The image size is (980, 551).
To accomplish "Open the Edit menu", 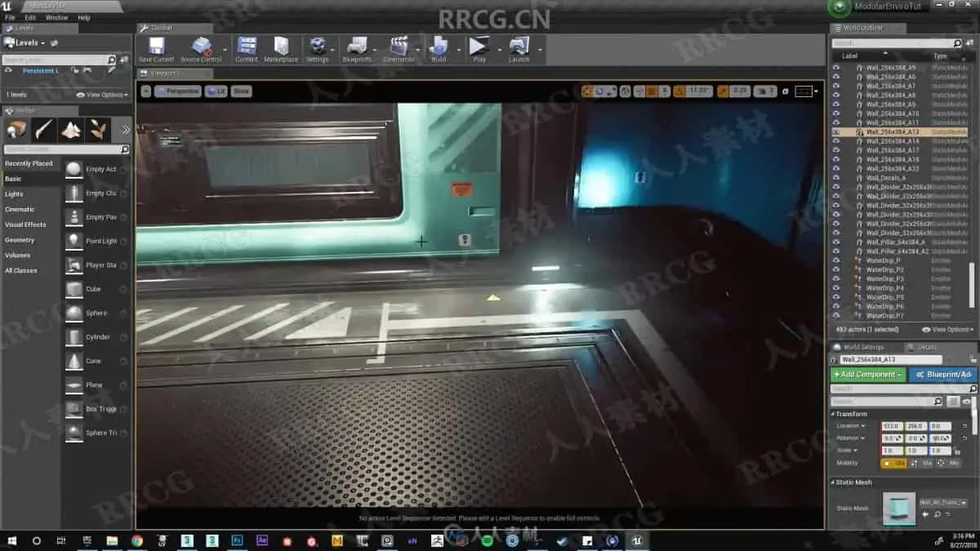I will (30, 17).
